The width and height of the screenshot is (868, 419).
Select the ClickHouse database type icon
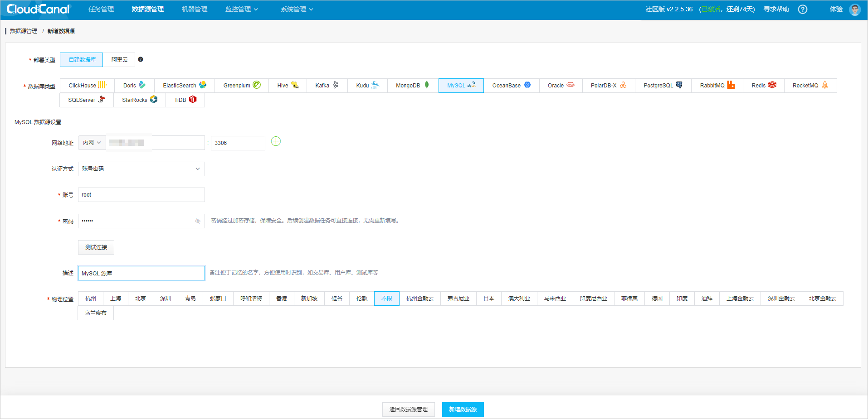86,85
